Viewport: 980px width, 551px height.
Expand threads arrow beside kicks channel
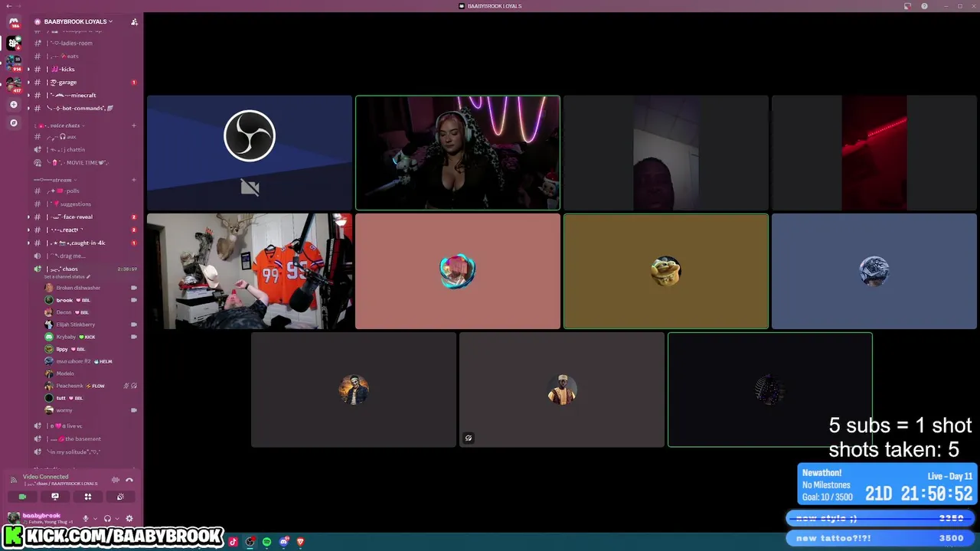coord(29,69)
